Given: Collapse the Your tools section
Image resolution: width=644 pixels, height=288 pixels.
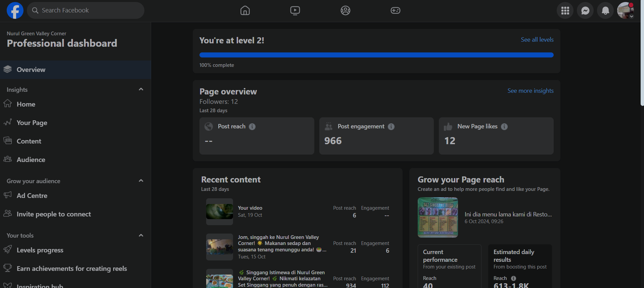Looking at the screenshot, I should coord(141,235).
